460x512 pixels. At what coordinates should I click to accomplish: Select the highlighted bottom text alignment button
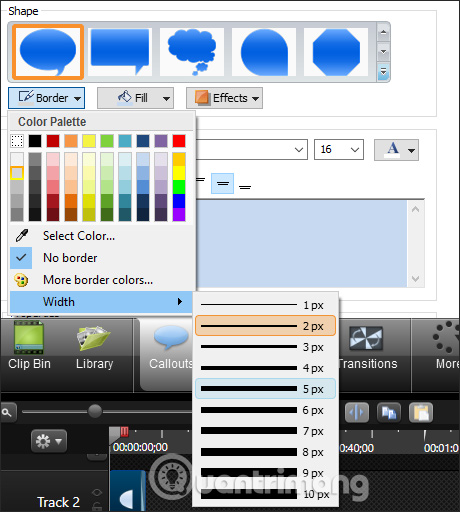coord(222,183)
